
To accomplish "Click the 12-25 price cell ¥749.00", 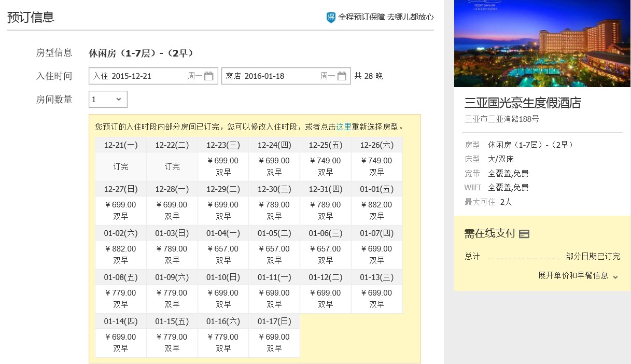I will (x=326, y=166).
